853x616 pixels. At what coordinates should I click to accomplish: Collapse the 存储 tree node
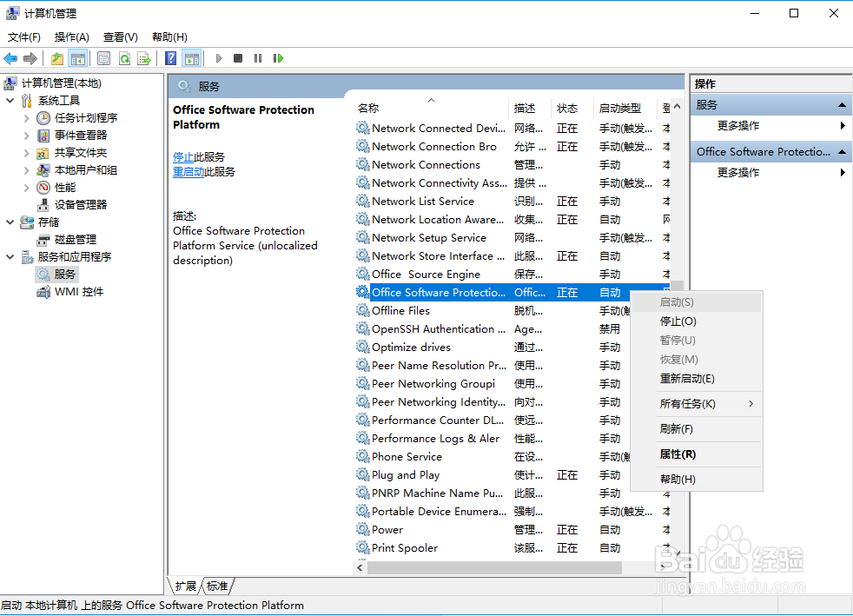[10, 222]
